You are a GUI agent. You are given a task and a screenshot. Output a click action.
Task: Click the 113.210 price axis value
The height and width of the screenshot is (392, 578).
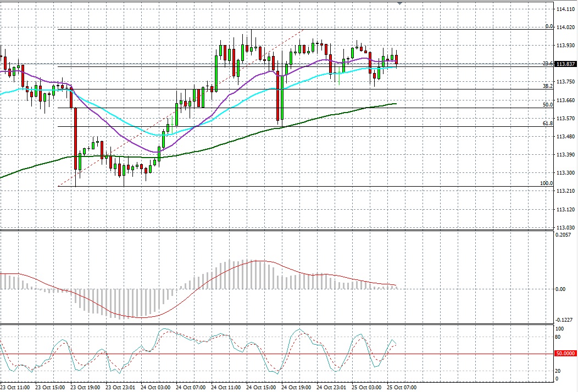coord(565,191)
